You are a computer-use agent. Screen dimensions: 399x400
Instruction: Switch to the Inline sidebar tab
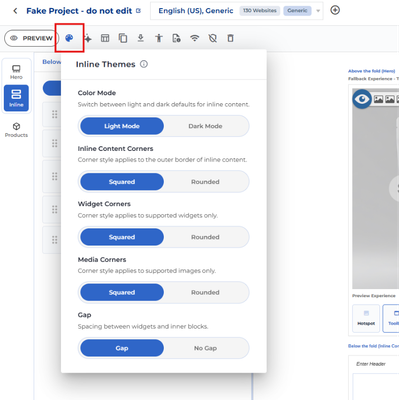pos(16,98)
